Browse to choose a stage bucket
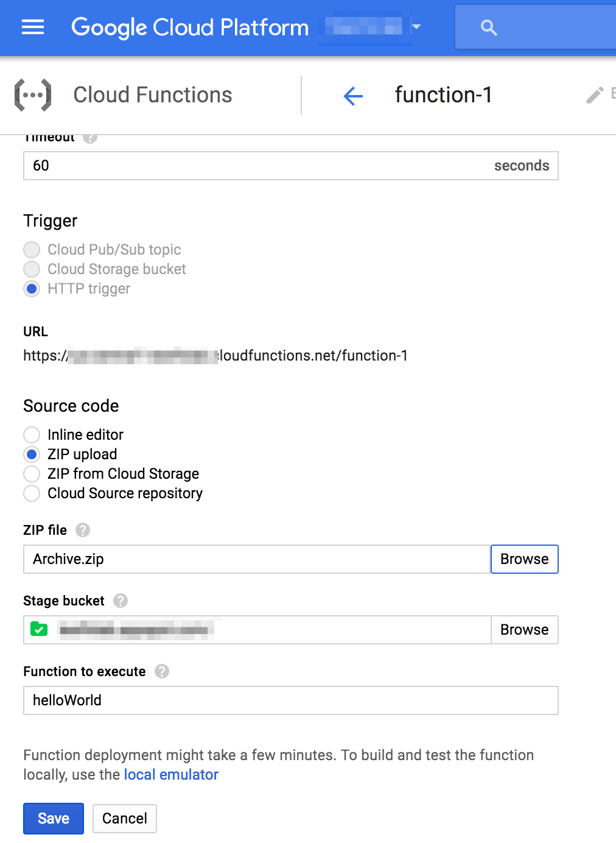The width and height of the screenshot is (616, 843). point(524,630)
